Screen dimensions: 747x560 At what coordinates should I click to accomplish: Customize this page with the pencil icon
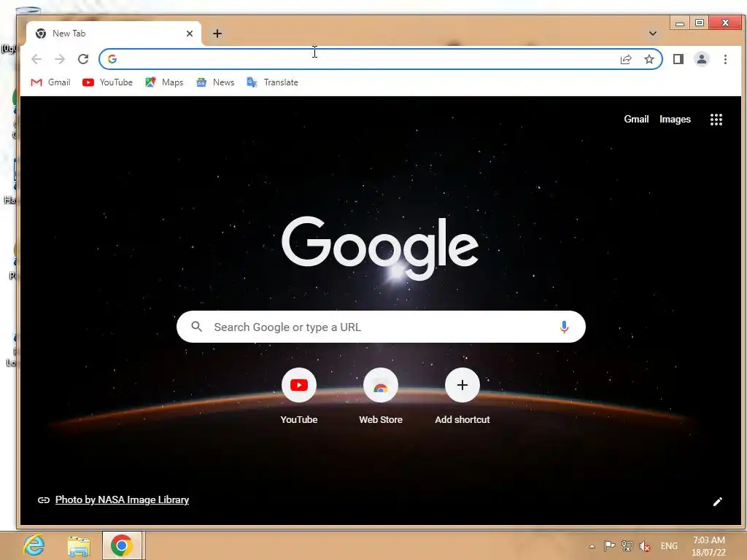tap(718, 502)
